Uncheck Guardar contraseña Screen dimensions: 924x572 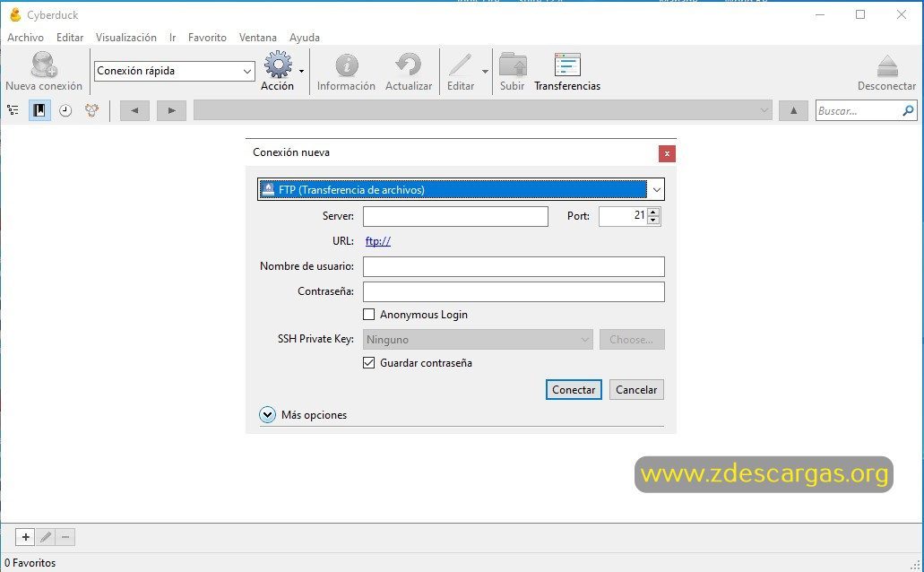[x=369, y=363]
